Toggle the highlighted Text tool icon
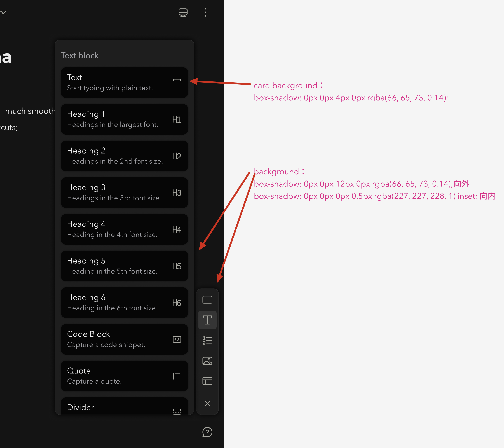The width and height of the screenshot is (504, 448). [x=207, y=320]
